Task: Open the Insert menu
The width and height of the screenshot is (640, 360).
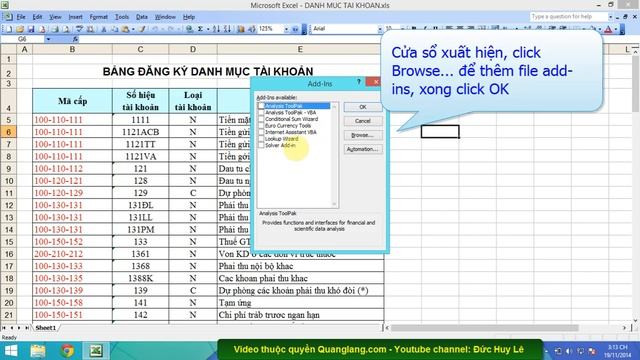Action: tap(76, 17)
